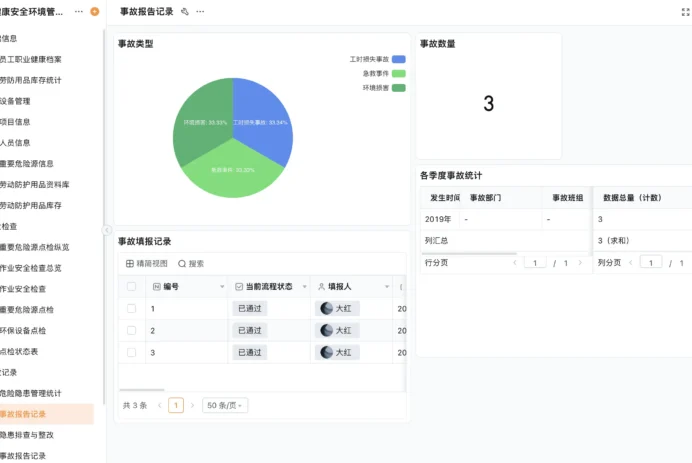Go to next page in 事故填报记录 pagination
692x463 pixels.
[192, 405]
